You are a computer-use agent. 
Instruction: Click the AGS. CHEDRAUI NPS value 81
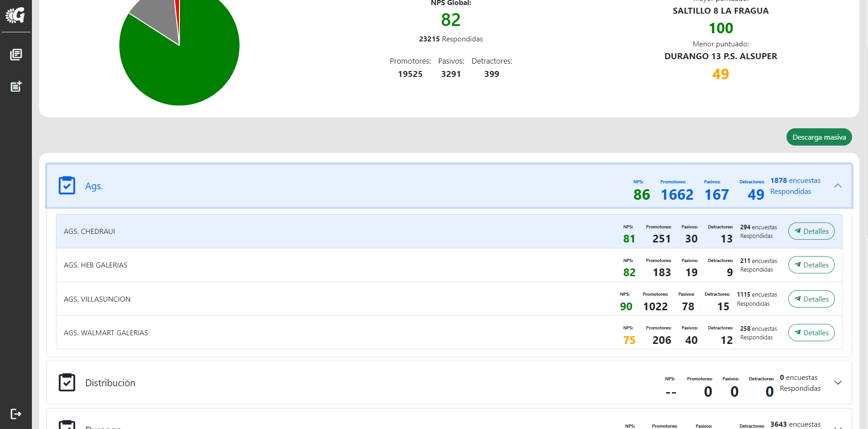pos(629,239)
